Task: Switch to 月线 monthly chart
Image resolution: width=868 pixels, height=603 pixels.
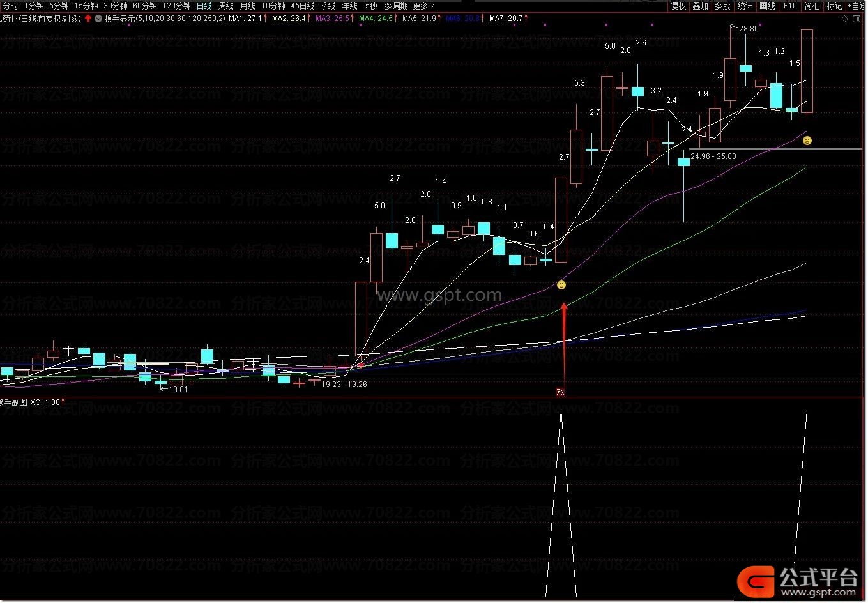Action: [x=248, y=6]
